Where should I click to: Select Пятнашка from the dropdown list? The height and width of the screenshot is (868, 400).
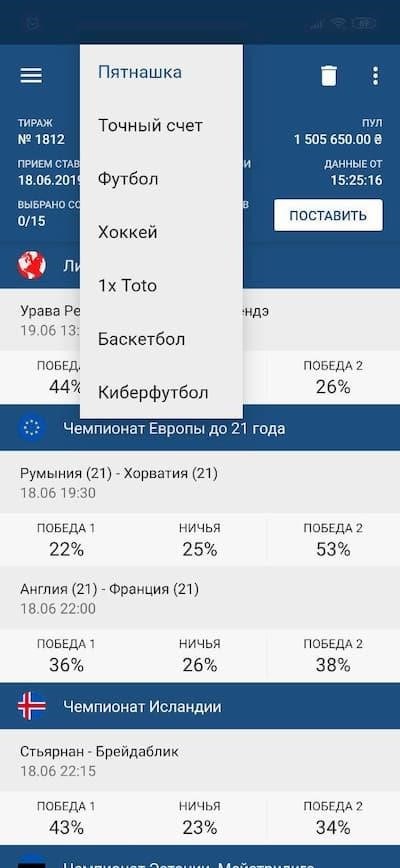[x=161, y=73]
